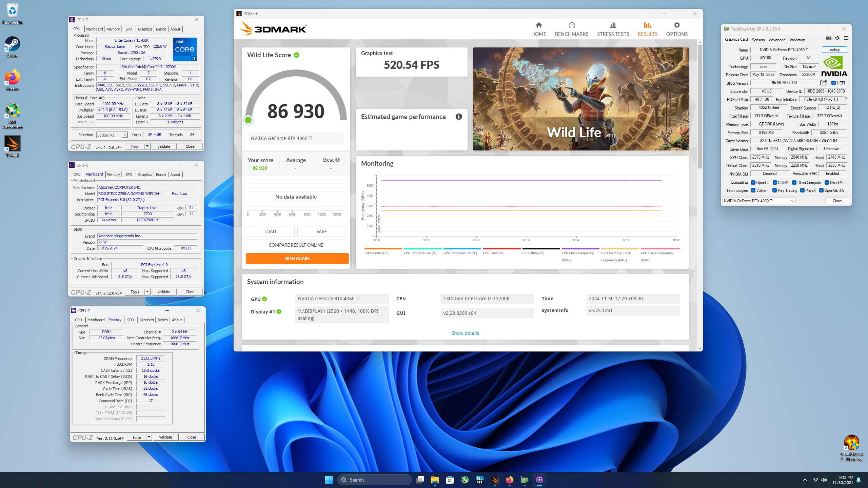
Task: Toggle the UEFI checkbox in GPU-Z
Action: coord(833,83)
